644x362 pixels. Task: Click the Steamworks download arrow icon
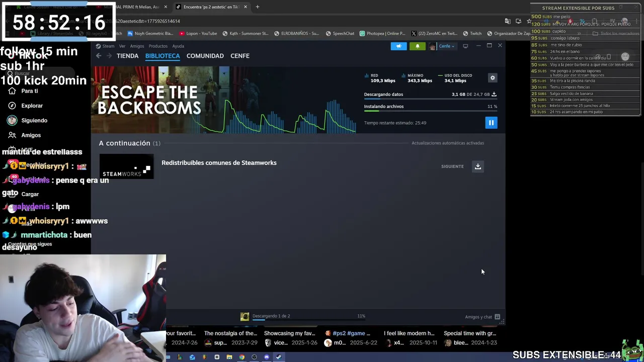[x=478, y=166]
